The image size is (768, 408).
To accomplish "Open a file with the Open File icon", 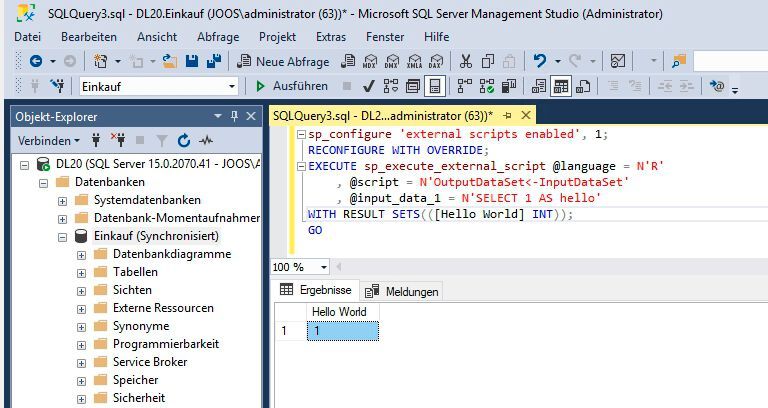I will click(x=169, y=61).
